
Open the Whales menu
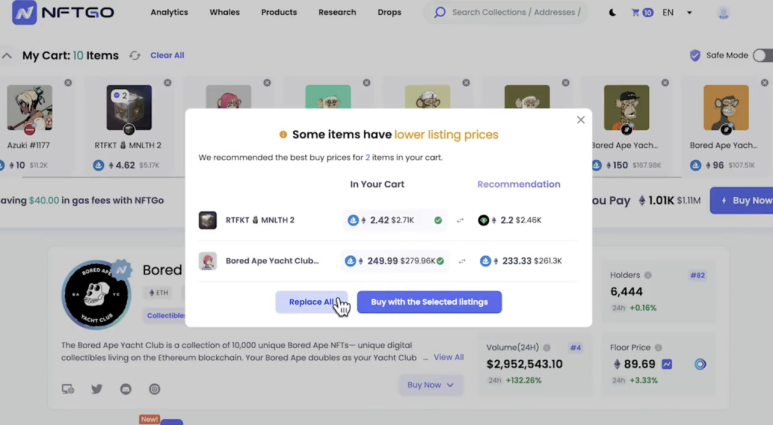pos(224,12)
